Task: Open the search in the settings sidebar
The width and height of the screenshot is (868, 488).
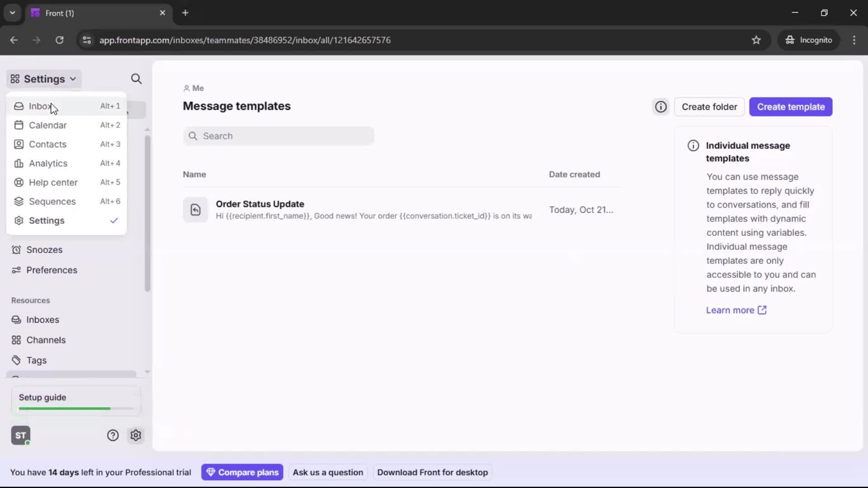Action: coord(137,79)
